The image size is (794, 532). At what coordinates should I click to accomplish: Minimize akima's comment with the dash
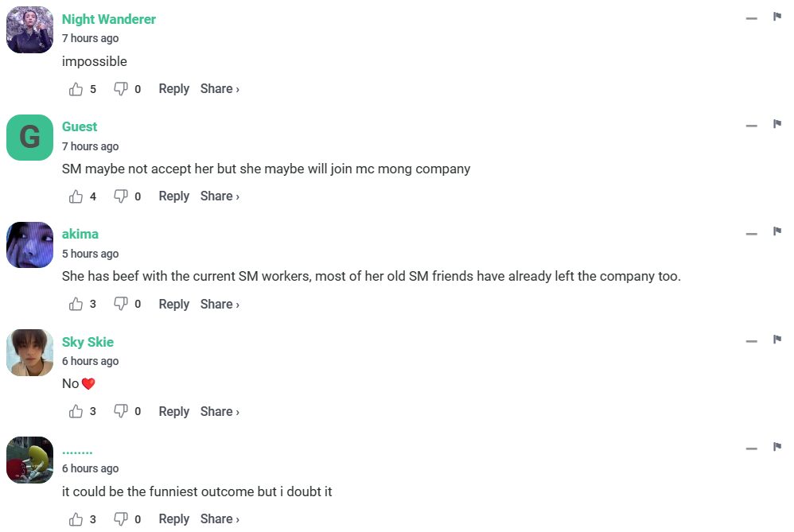point(751,233)
